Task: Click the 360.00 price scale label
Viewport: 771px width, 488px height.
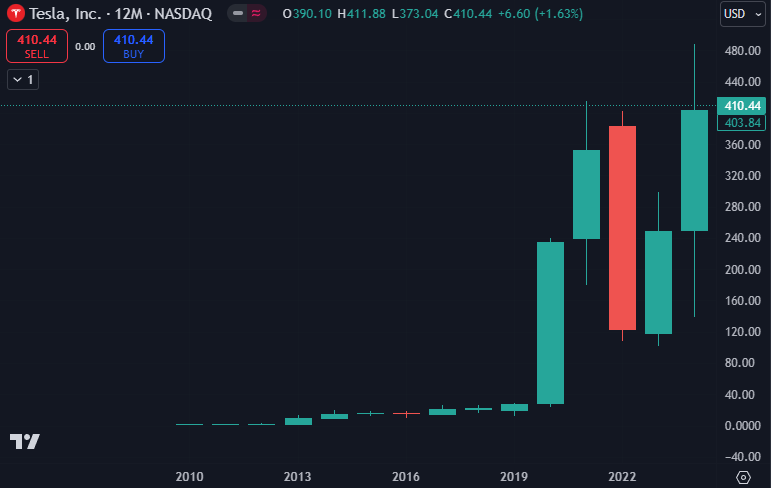Action: tap(742, 145)
